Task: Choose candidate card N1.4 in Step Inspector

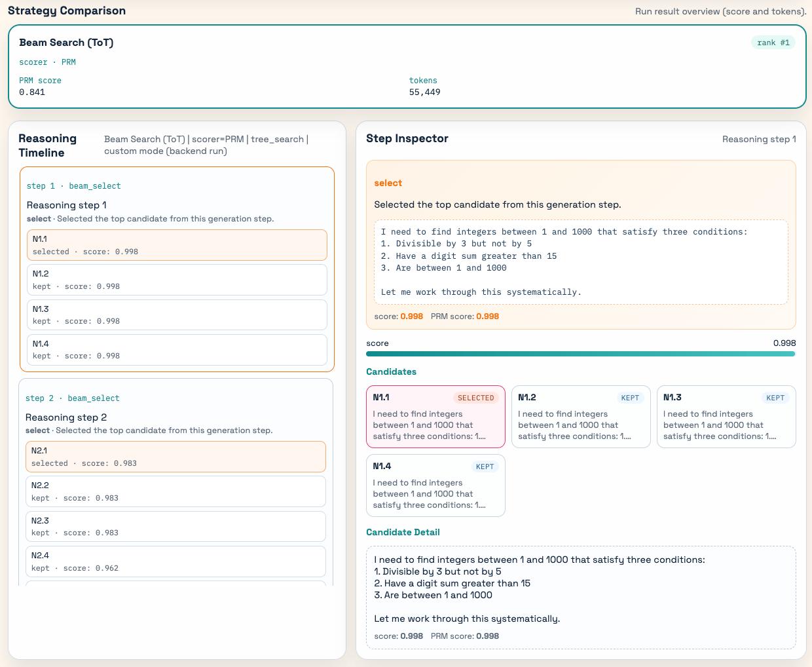Action: point(435,486)
